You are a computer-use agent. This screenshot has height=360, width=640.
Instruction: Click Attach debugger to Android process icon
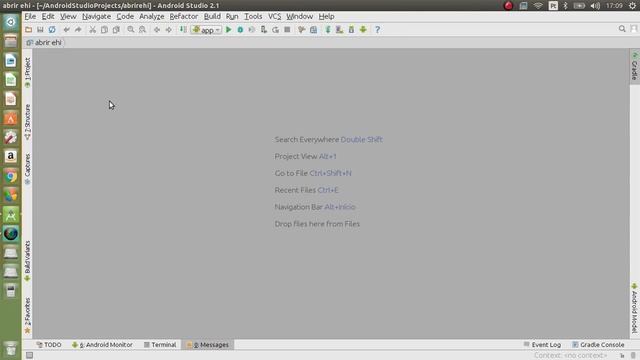point(264,29)
